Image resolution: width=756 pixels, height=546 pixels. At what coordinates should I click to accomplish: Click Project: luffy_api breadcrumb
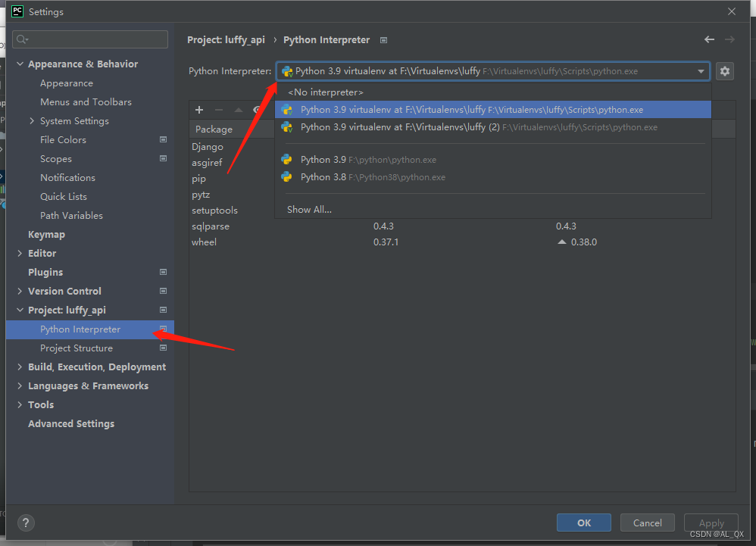tap(226, 39)
